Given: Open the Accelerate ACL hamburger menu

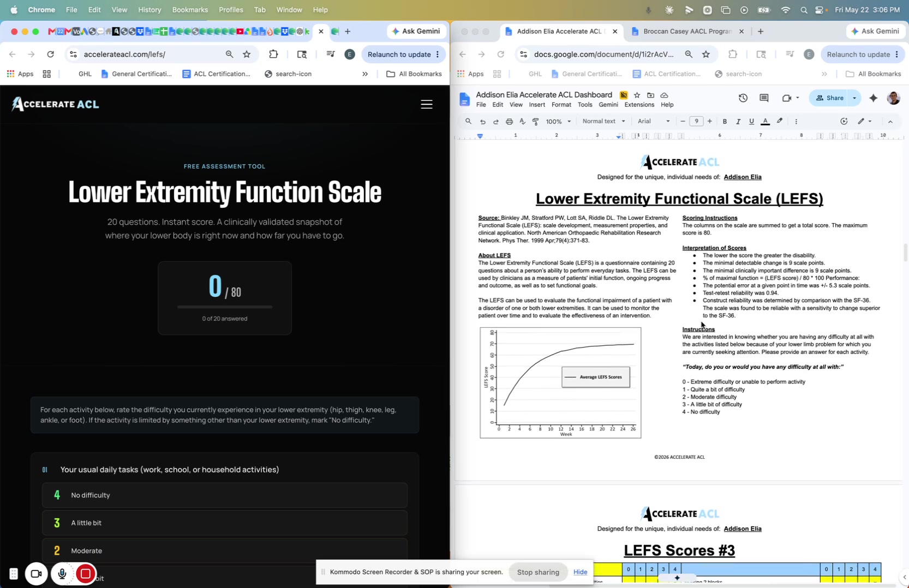Looking at the screenshot, I should (427, 105).
